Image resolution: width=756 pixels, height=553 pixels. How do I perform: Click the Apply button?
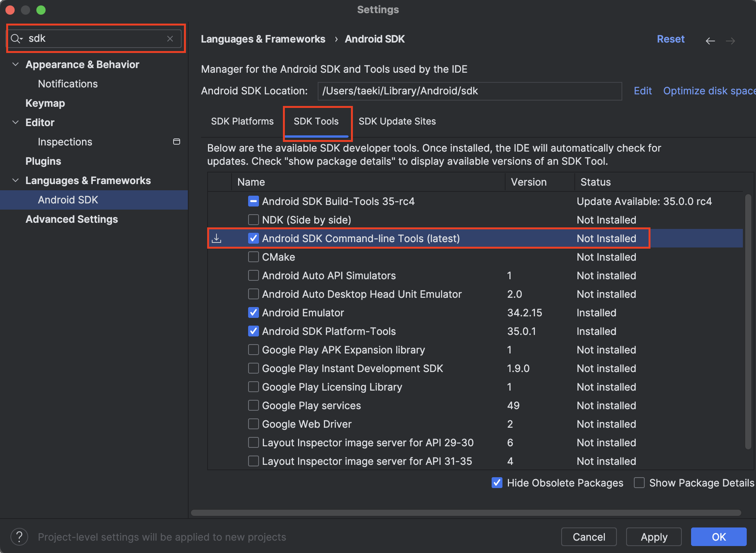coord(654,537)
